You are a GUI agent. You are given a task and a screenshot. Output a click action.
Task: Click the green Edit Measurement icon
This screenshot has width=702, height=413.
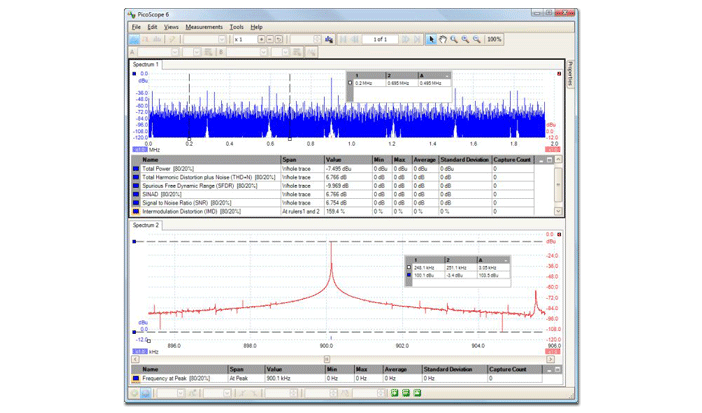[x=406, y=393]
